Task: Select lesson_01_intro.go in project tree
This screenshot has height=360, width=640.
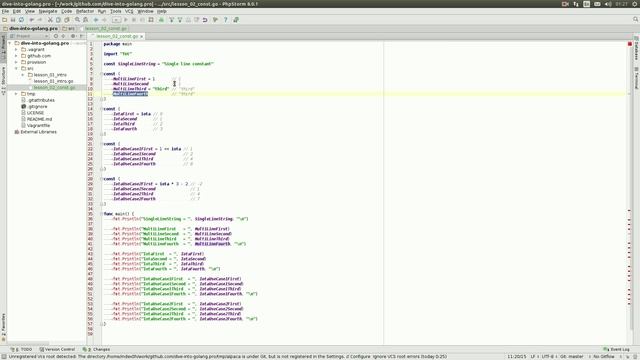Action: click(x=53, y=81)
